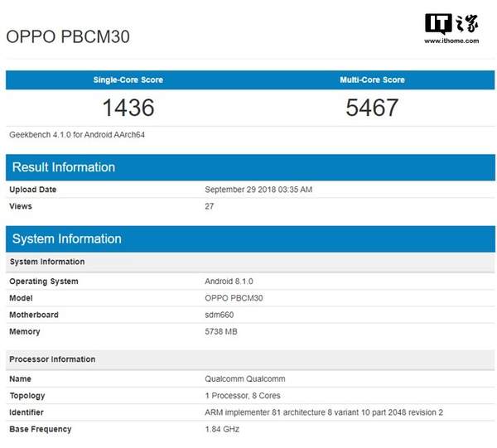The image size is (497, 448).
Task: Click the Base Frequency label
Action: [x=41, y=429]
